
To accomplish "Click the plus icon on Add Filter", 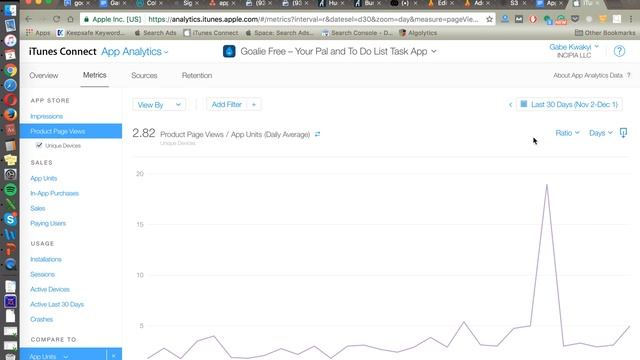I will coord(253,105).
